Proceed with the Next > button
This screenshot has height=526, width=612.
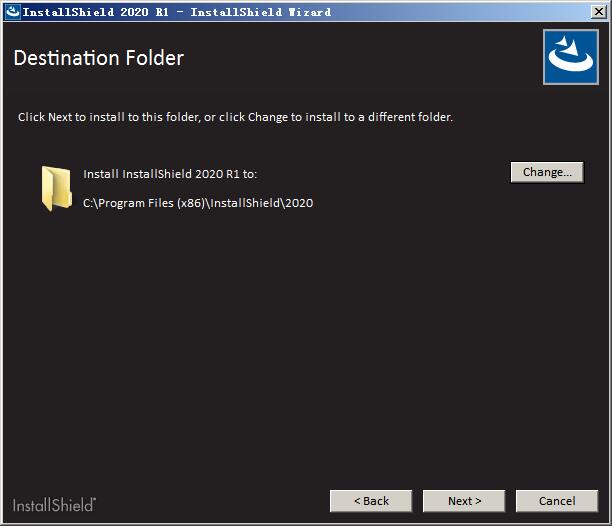click(x=464, y=501)
